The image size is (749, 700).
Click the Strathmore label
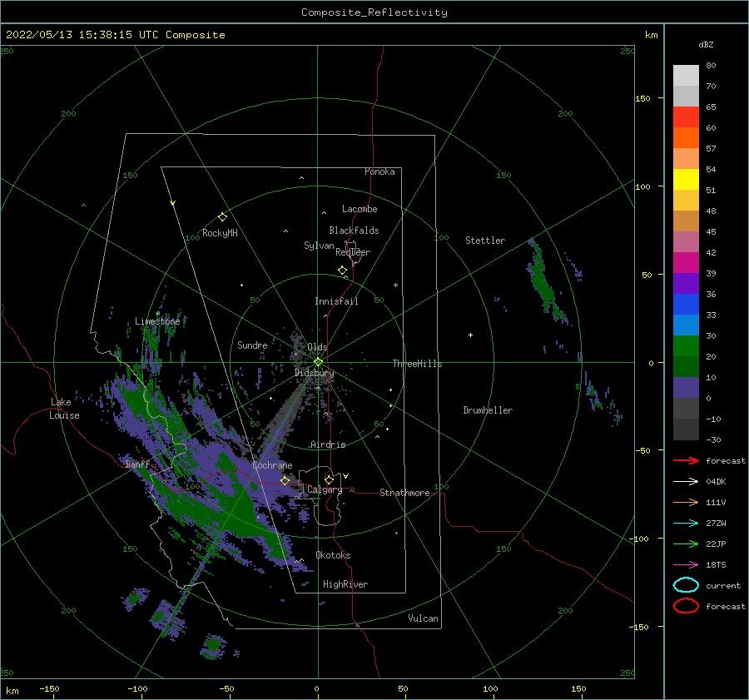pos(404,493)
